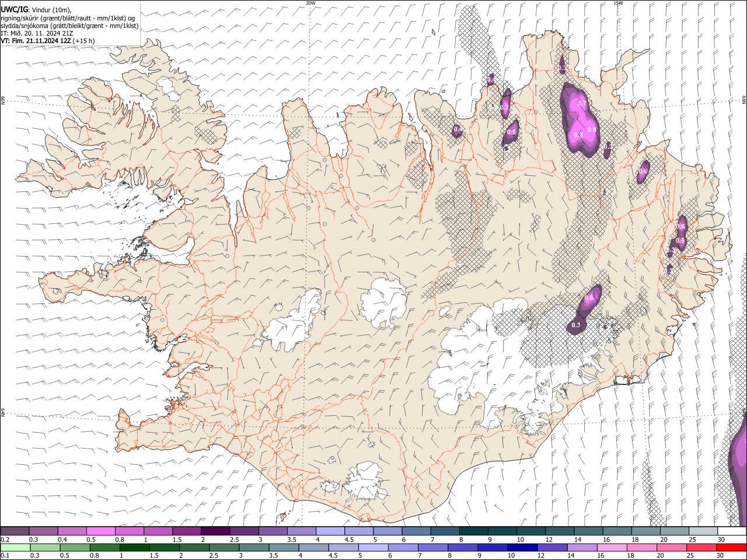Click the '15W' longitude label

click(618, 3)
